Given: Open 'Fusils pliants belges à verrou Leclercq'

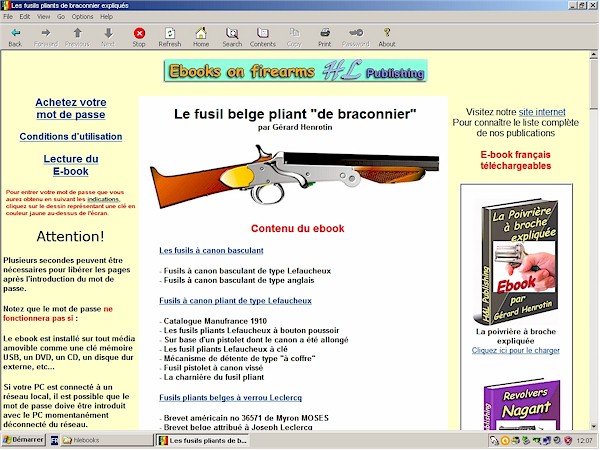Looking at the screenshot, I should click(230, 398).
